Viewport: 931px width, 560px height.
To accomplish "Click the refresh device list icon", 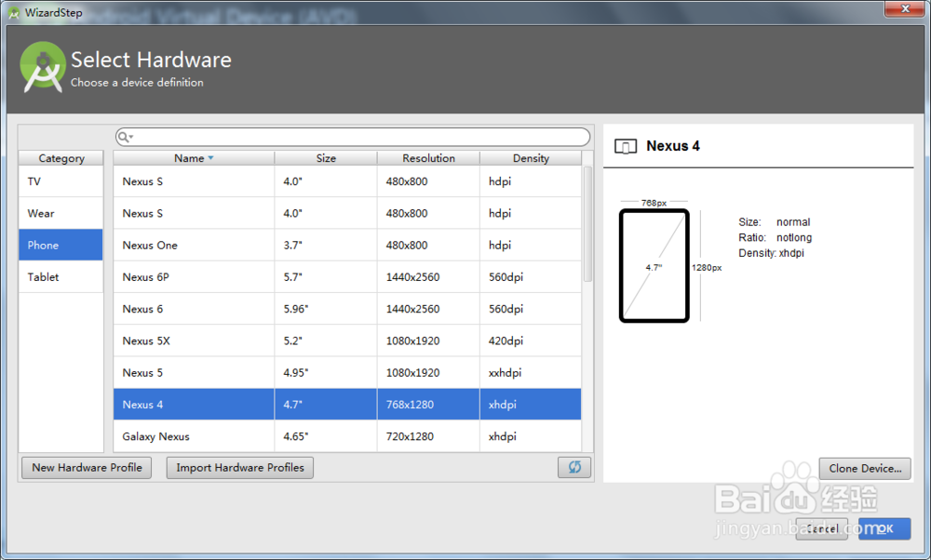I will point(574,467).
